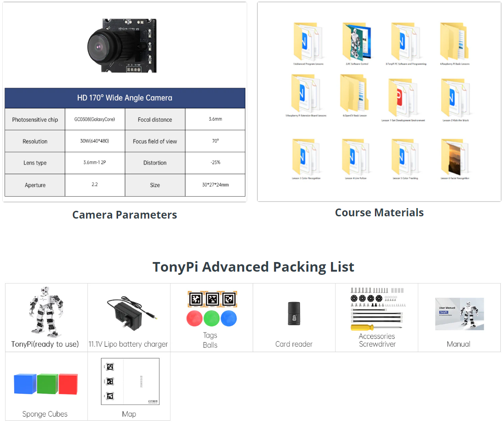Image resolution: width=504 pixels, height=423 pixels.
Task: Open the '1.Advanced Program Lessons' folder
Action: click(x=308, y=42)
